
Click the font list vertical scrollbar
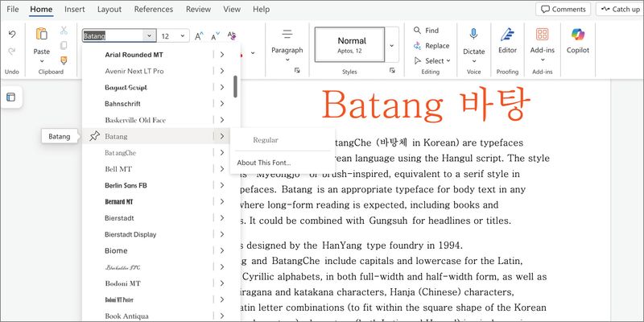point(235,86)
